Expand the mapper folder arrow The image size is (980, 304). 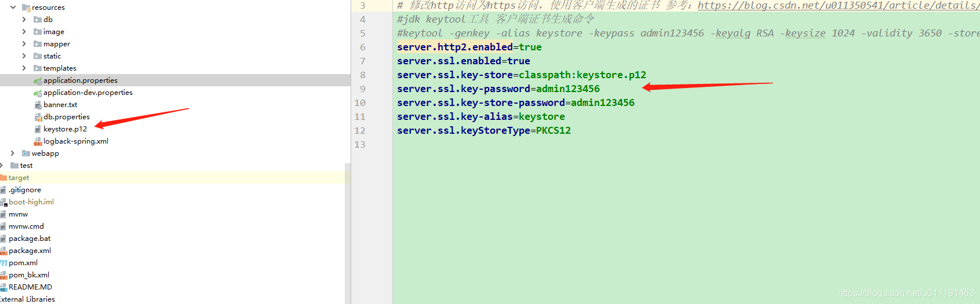tap(24, 44)
